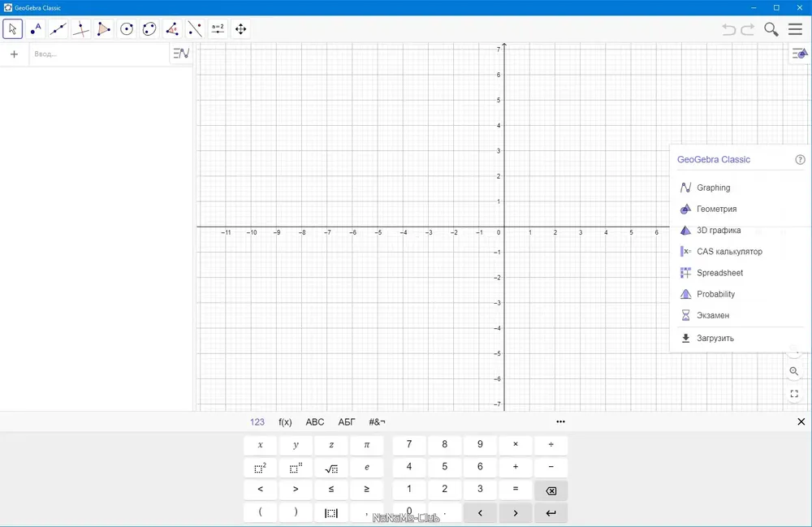Click the Redo arrow
Viewport: 812px width, 527px height.
[748, 29]
